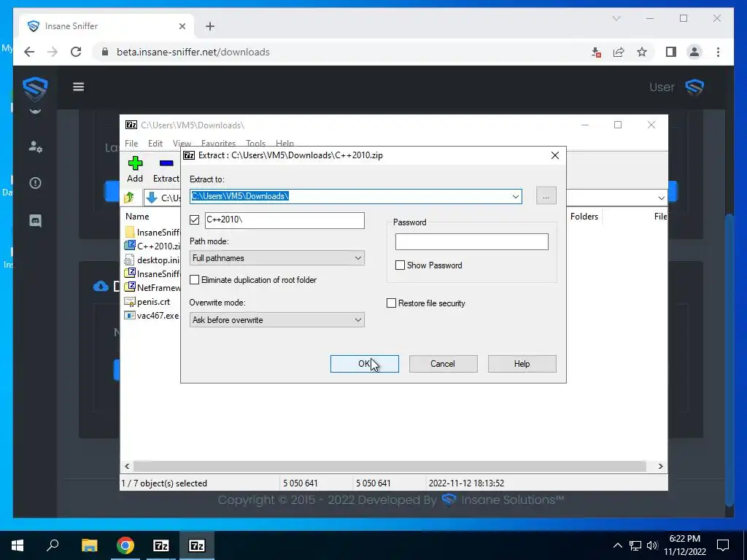Click the 7-Zip Add toolbar icon
This screenshot has height=560, width=747.
point(135,163)
